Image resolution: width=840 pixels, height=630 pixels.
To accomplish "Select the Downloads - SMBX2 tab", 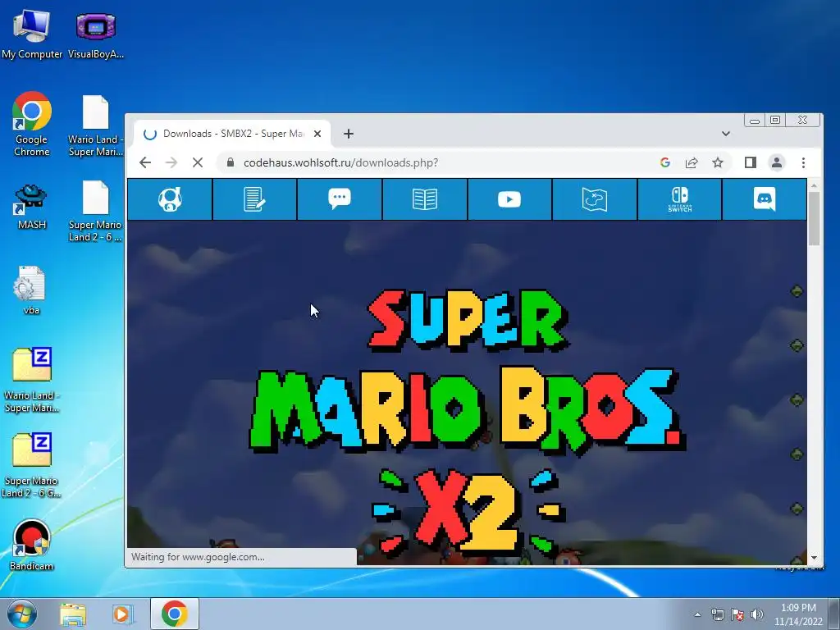I will coord(233,134).
